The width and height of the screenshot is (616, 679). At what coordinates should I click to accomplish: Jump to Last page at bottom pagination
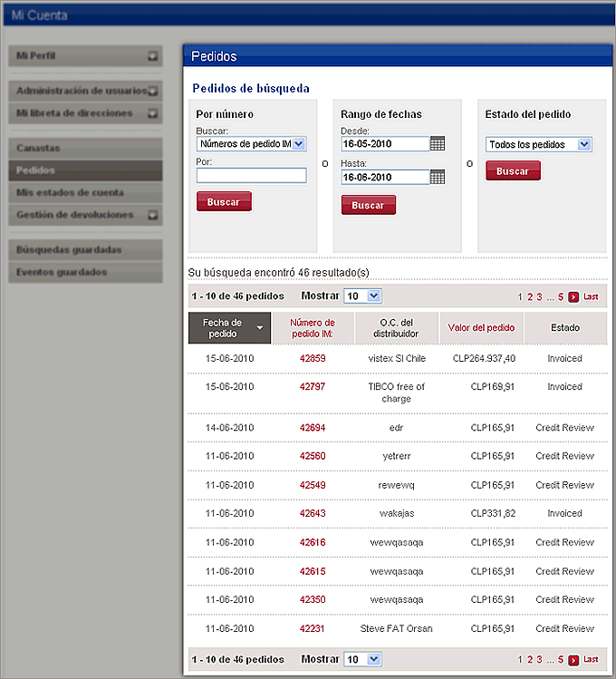pos(591,660)
